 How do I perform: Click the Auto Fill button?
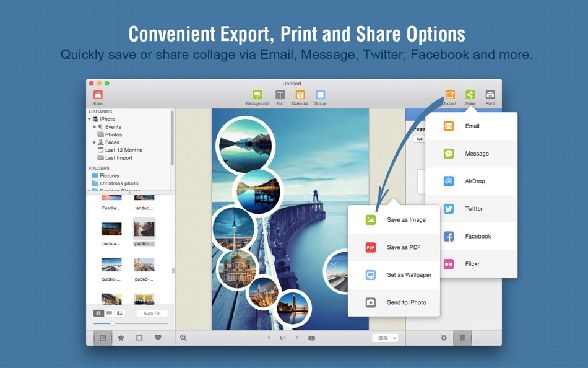[152, 313]
